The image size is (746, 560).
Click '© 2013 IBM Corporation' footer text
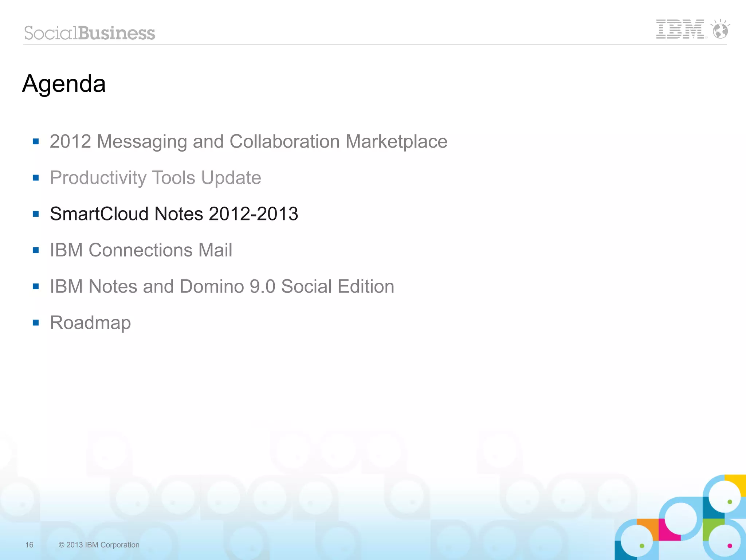[99, 545]
